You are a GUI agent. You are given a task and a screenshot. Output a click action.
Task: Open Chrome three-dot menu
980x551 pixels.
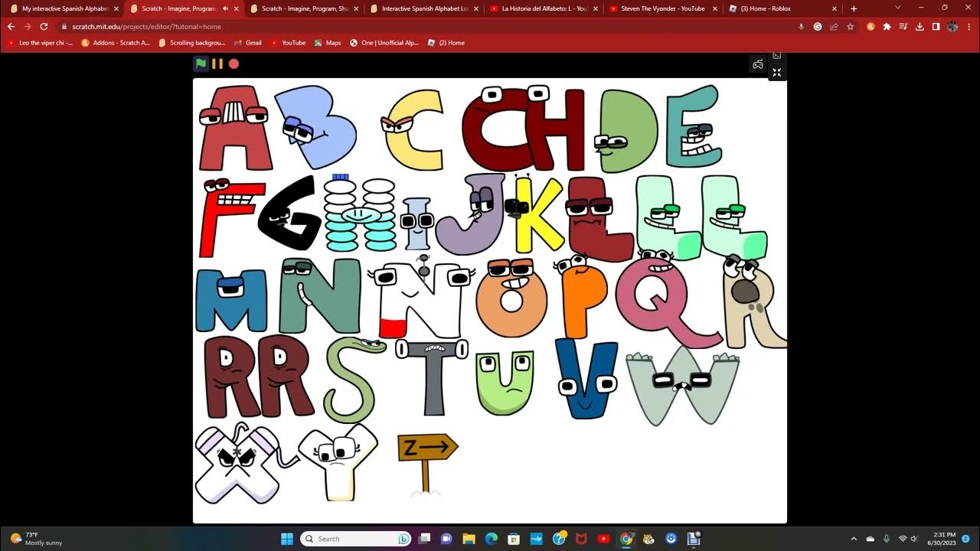coord(969,26)
